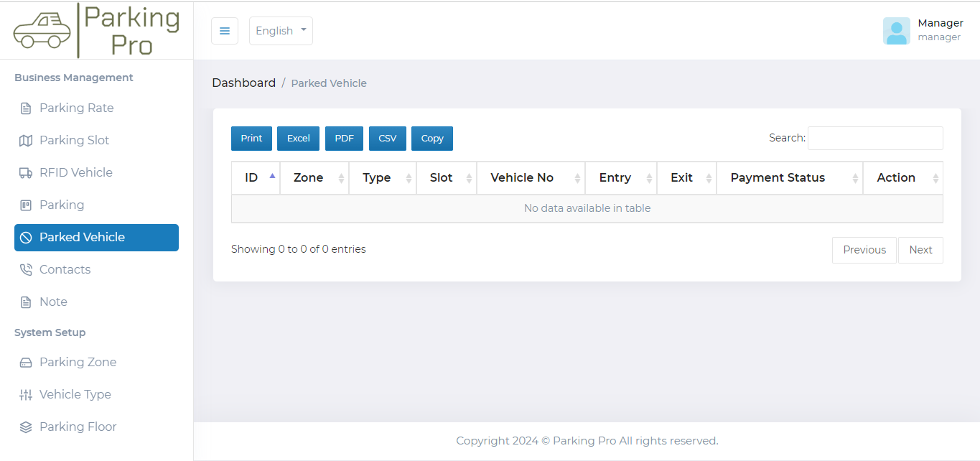Open the Note menu item
The image size is (980, 461).
pos(53,302)
